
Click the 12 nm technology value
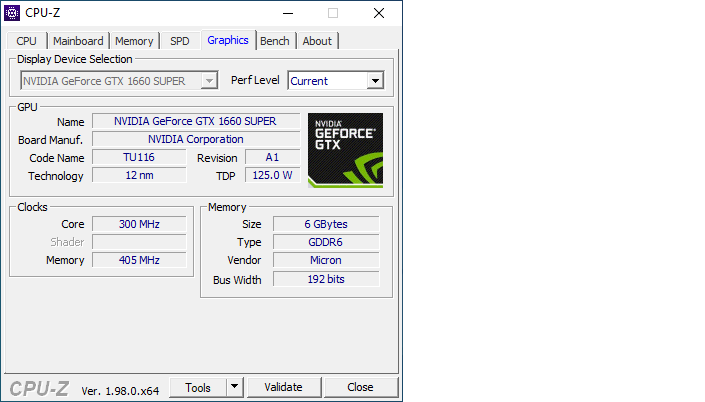point(139,175)
